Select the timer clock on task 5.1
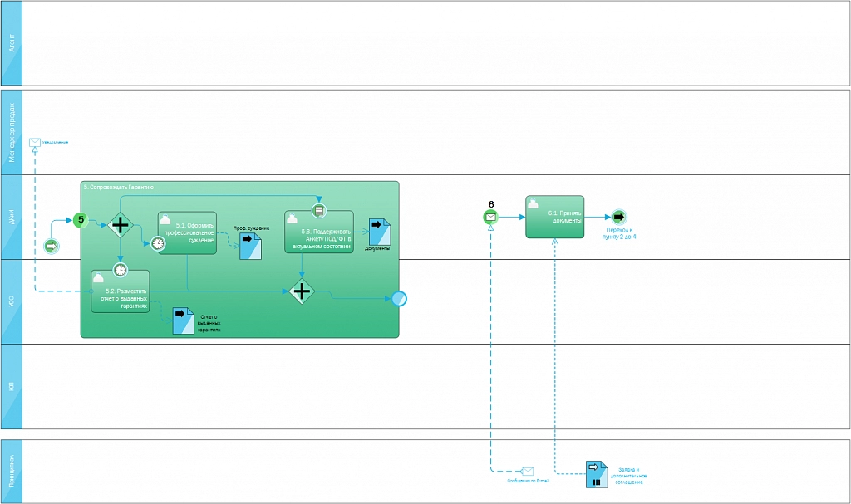 pos(158,243)
